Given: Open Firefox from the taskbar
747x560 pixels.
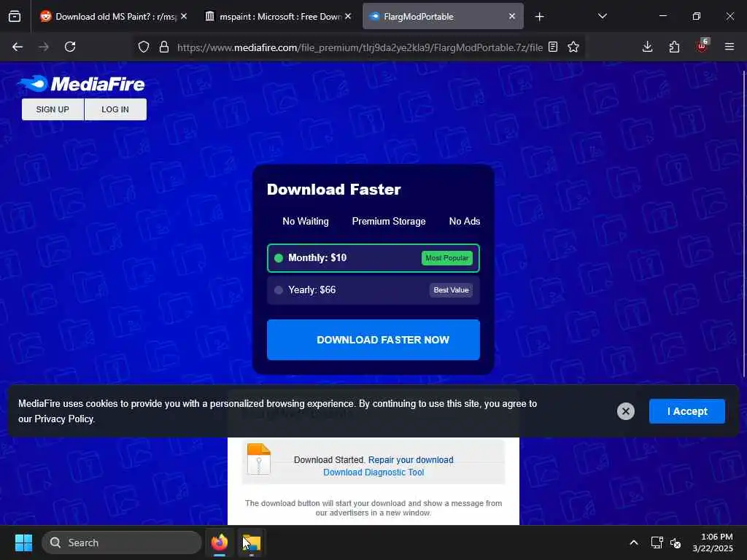Looking at the screenshot, I should click(x=220, y=542).
